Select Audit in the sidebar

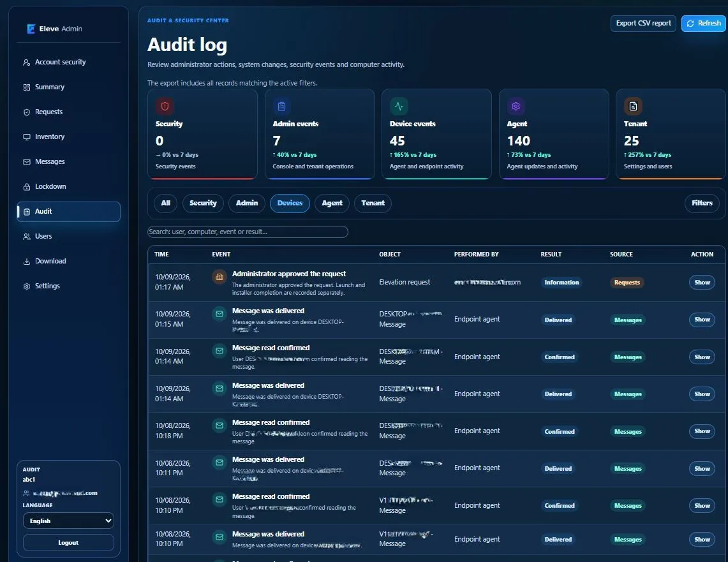click(68, 212)
